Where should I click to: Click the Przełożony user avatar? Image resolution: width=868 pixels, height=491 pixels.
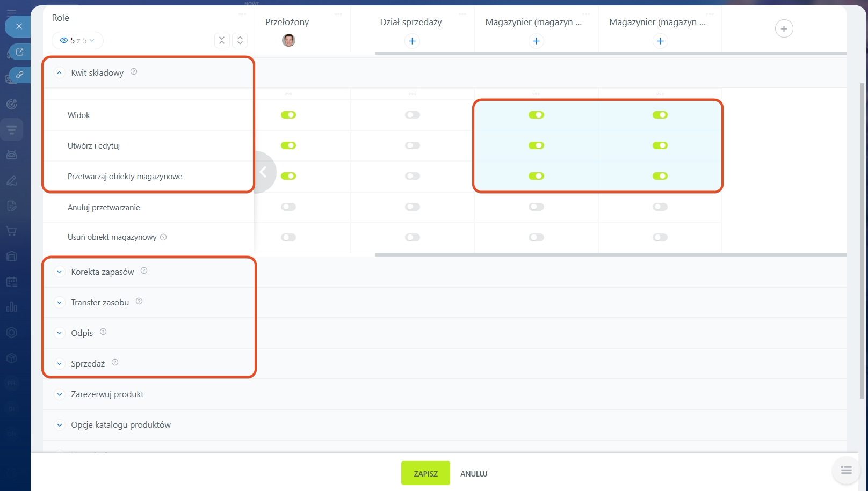point(288,40)
